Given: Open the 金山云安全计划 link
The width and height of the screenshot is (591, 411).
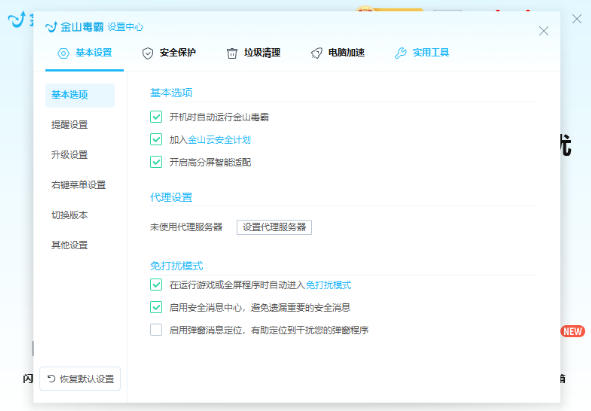Looking at the screenshot, I should click(219, 140).
